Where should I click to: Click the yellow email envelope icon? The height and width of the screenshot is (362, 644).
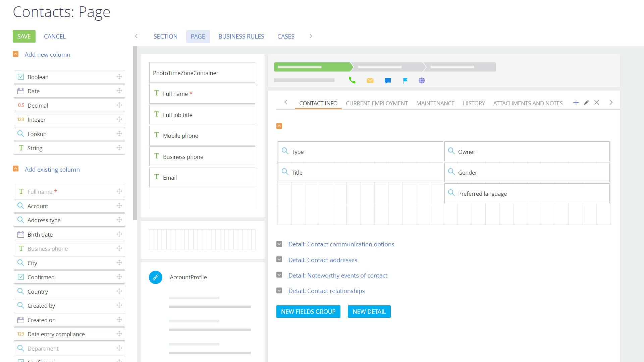pos(370,80)
